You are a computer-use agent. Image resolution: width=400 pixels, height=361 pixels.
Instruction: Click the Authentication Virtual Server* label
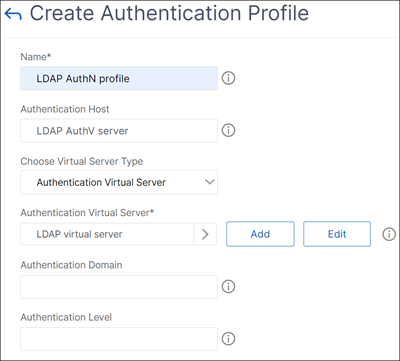[87, 213]
